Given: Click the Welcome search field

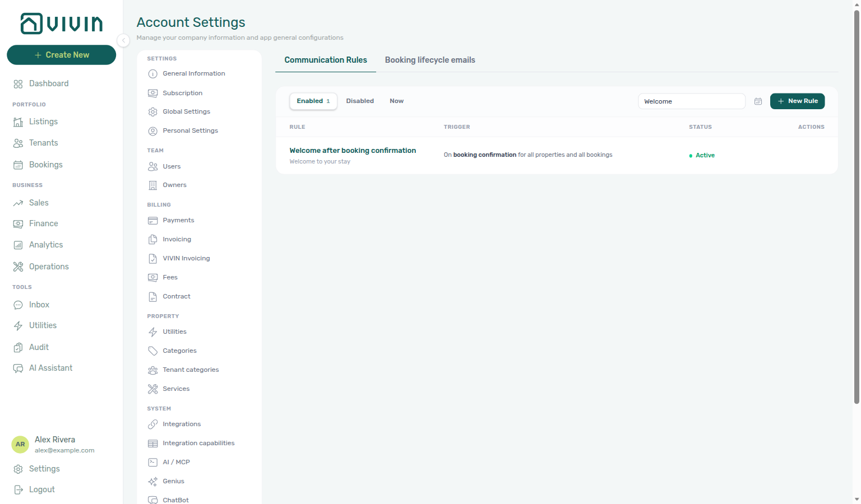Looking at the screenshot, I should 692,101.
